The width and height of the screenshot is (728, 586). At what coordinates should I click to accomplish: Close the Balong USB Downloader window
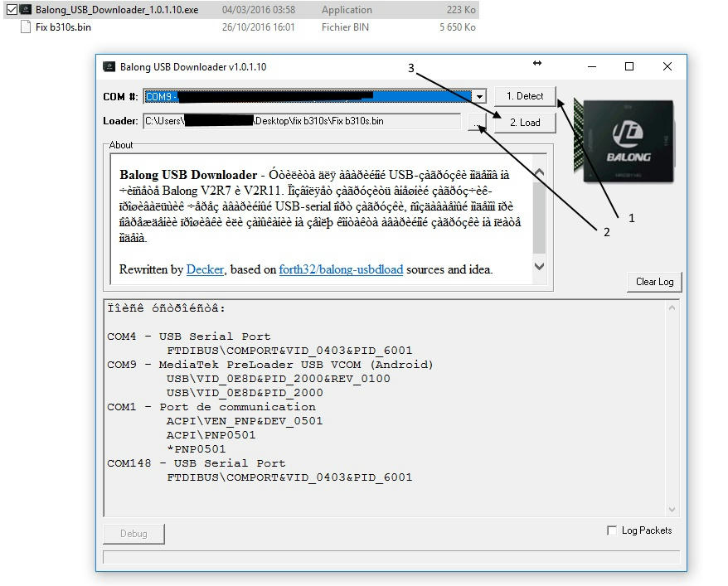667,67
